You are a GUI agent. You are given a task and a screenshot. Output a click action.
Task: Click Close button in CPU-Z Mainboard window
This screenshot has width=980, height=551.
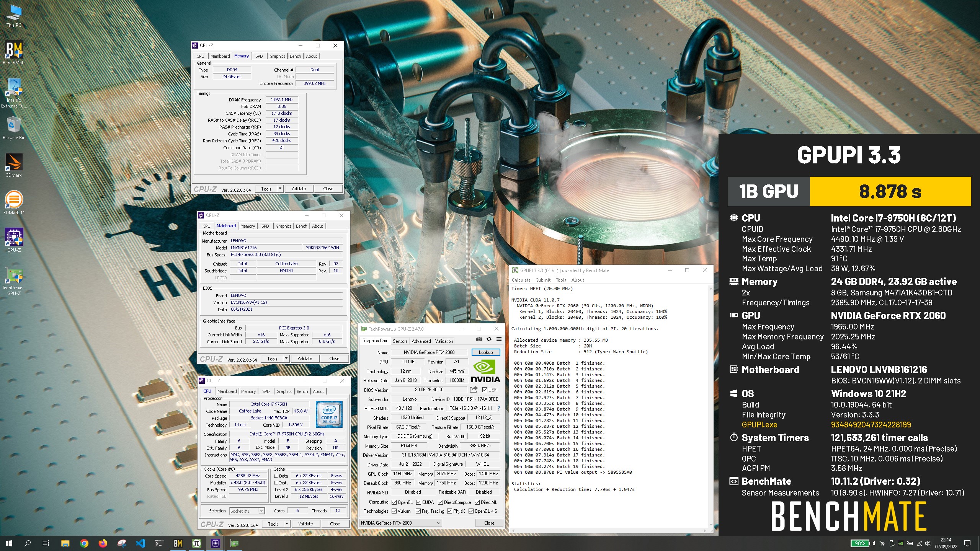(x=334, y=358)
